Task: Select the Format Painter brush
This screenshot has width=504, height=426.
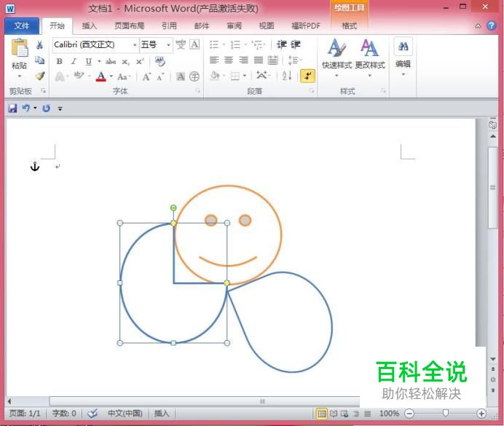Action: pos(39,76)
